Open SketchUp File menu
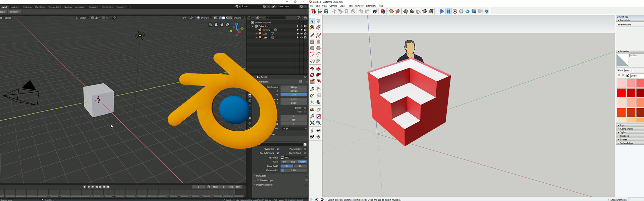 312,6
